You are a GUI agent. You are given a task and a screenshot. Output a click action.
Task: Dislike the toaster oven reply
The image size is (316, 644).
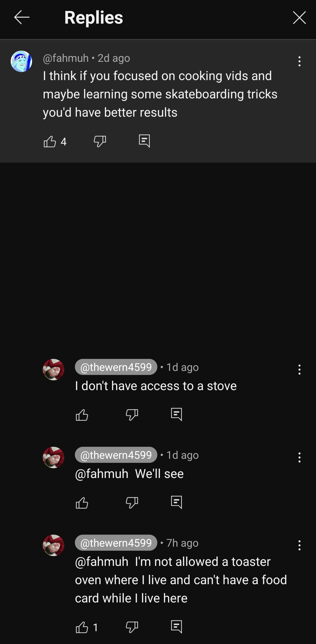[x=132, y=627]
